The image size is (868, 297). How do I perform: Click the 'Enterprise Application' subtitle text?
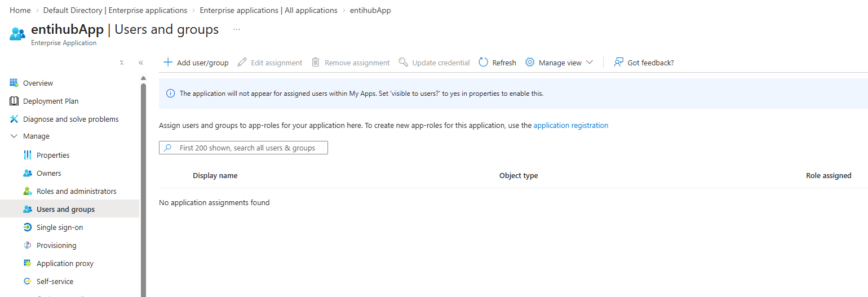click(64, 43)
